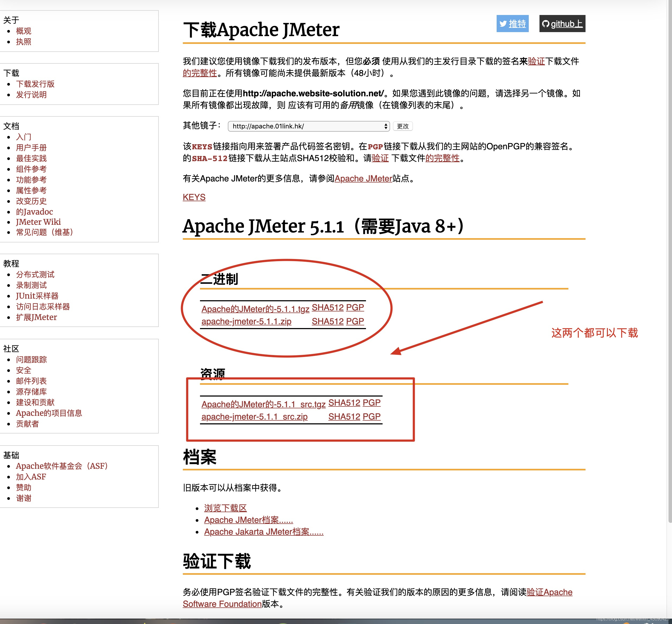Open 改变历史 in the sidebar
The image size is (672, 624).
(31, 201)
